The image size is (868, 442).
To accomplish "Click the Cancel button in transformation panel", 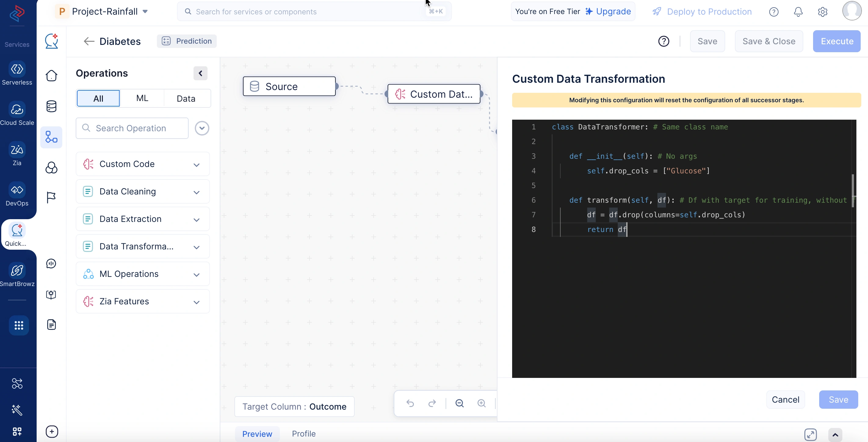I will coord(785,400).
